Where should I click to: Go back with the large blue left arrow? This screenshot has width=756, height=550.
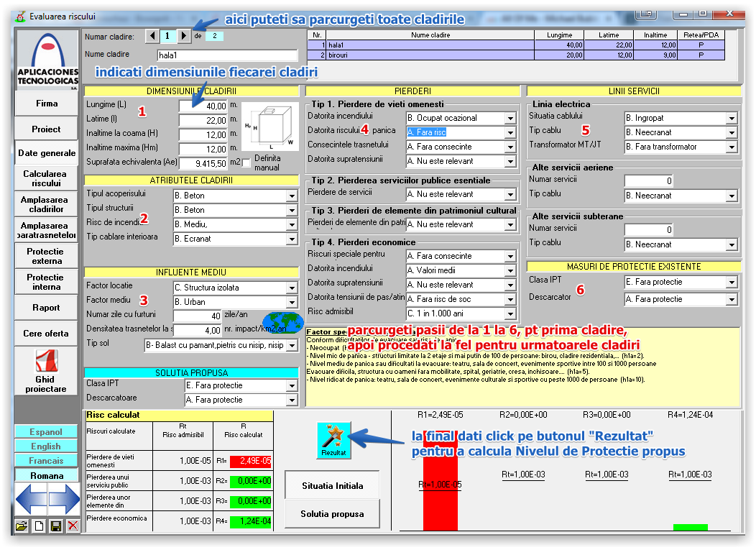(30, 499)
